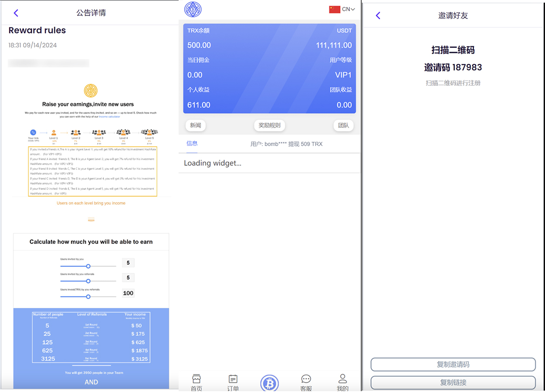
Task: Select the 信息 tab
Action: click(x=192, y=143)
